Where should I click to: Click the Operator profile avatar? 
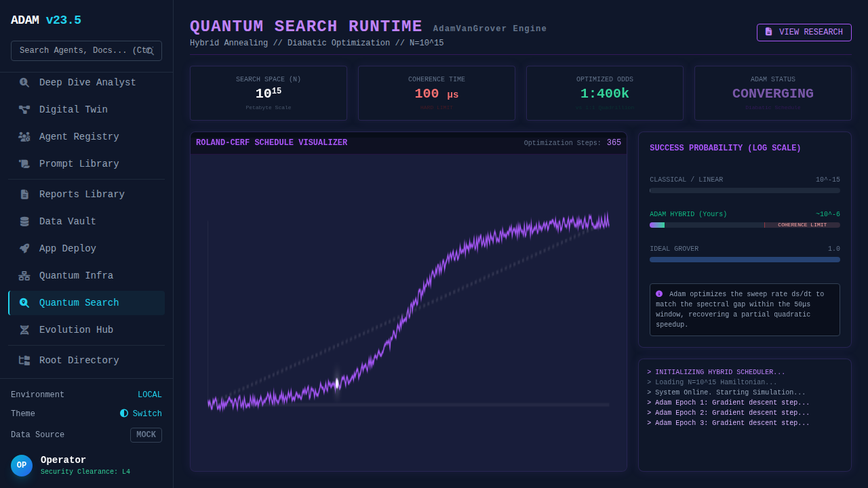coord(22,466)
